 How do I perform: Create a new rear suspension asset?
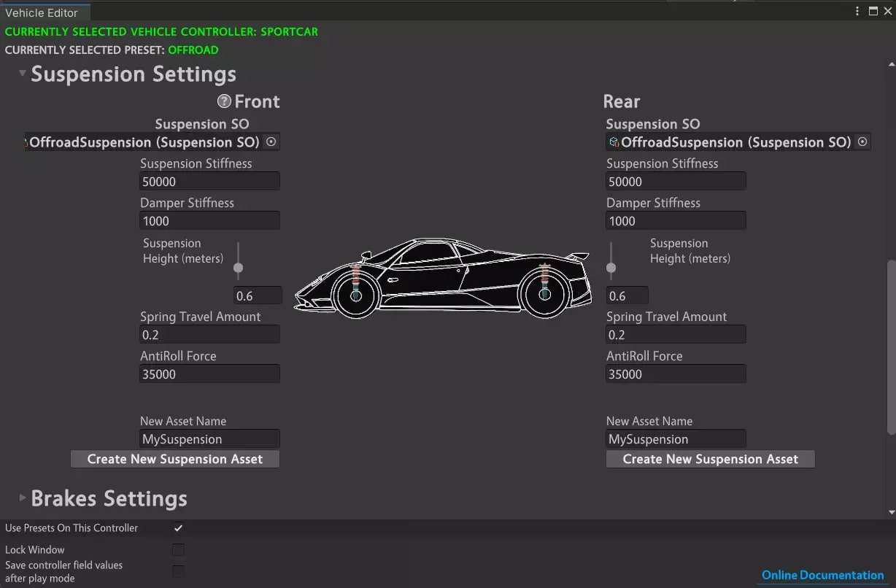click(710, 459)
